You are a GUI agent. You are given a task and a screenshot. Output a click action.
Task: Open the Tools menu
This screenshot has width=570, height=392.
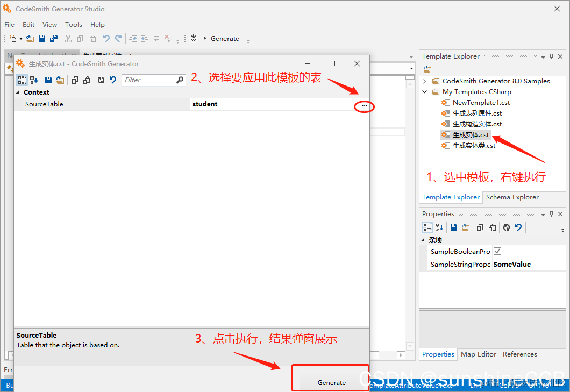pos(74,24)
